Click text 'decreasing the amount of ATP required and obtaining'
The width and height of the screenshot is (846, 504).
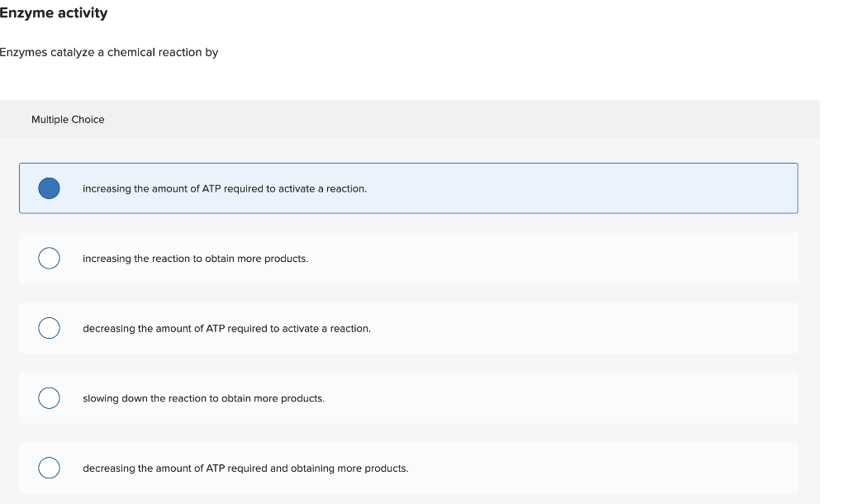click(245, 468)
